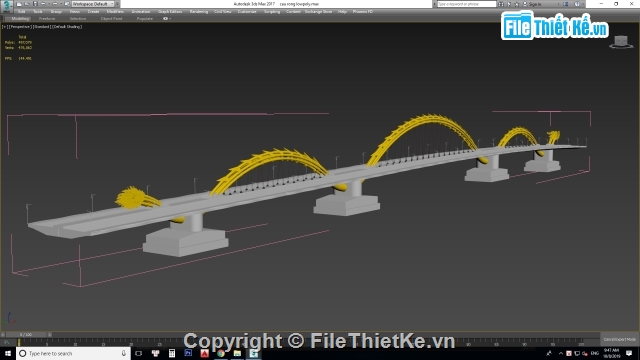Open the Customize menu

click(x=247, y=12)
